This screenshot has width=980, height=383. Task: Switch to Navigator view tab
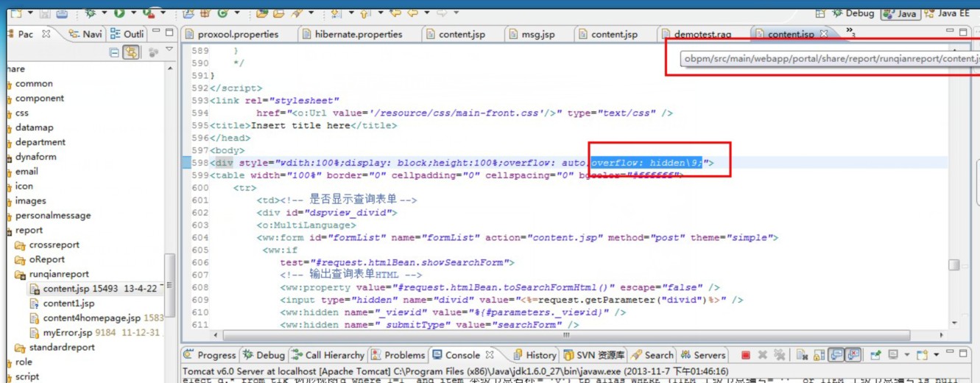point(85,34)
